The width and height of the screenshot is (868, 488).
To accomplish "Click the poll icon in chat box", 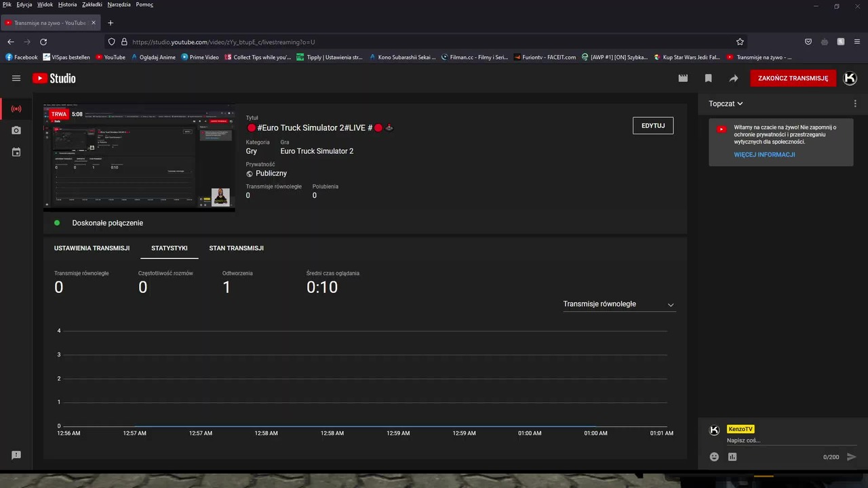I will [x=732, y=457].
